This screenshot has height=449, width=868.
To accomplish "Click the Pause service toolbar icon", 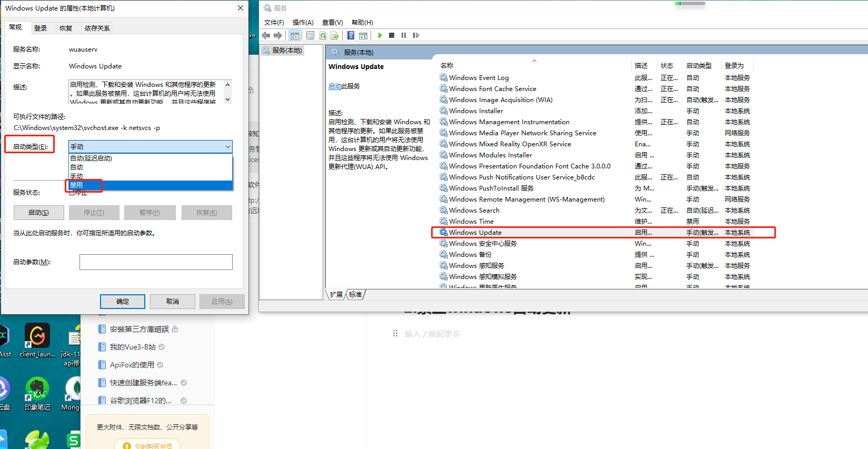I will pyautogui.click(x=404, y=35).
